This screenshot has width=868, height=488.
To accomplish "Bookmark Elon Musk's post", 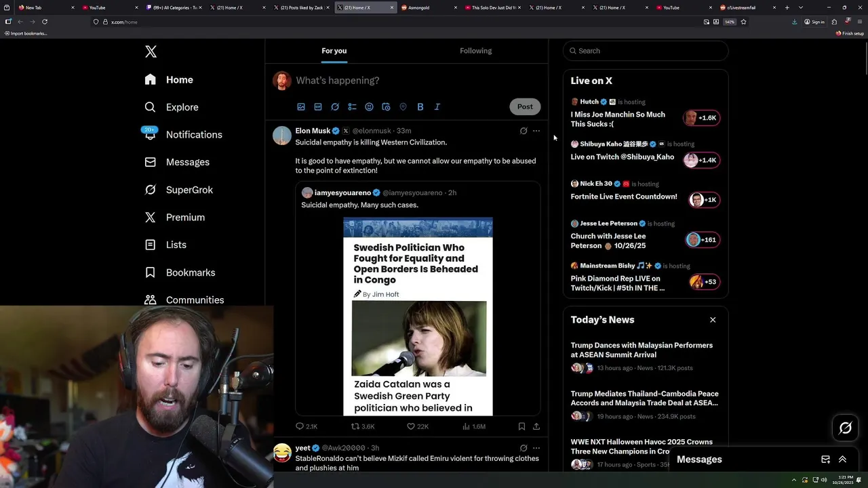I will [521, 426].
